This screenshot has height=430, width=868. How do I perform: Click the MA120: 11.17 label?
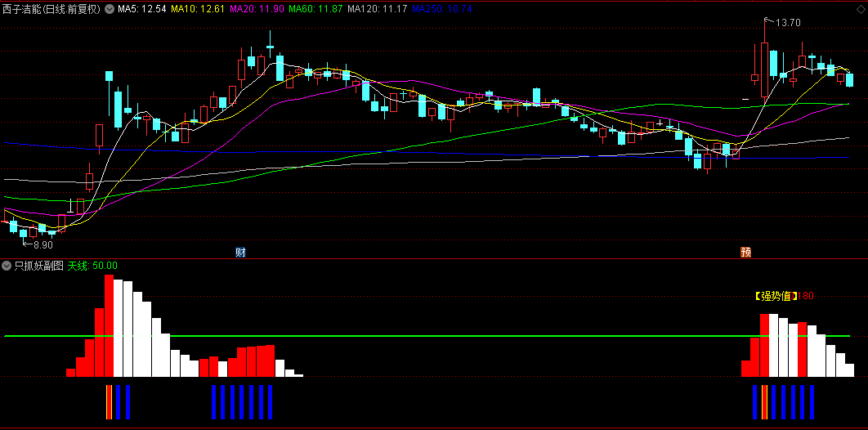coord(378,10)
